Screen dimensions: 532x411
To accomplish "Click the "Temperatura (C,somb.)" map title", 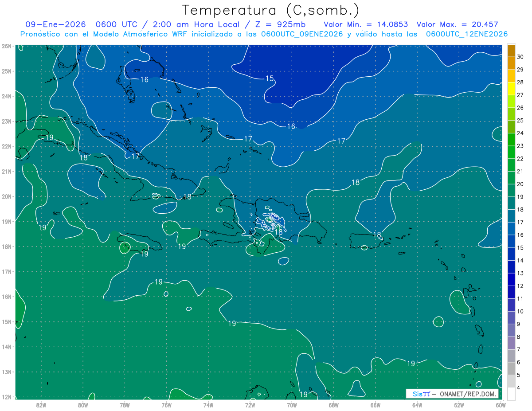I will click(270, 11).
